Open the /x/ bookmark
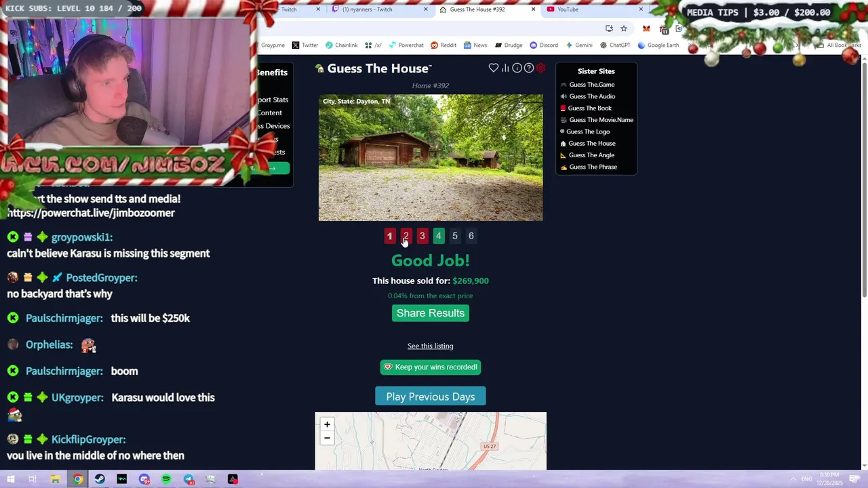The image size is (868, 488). click(x=373, y=45)
